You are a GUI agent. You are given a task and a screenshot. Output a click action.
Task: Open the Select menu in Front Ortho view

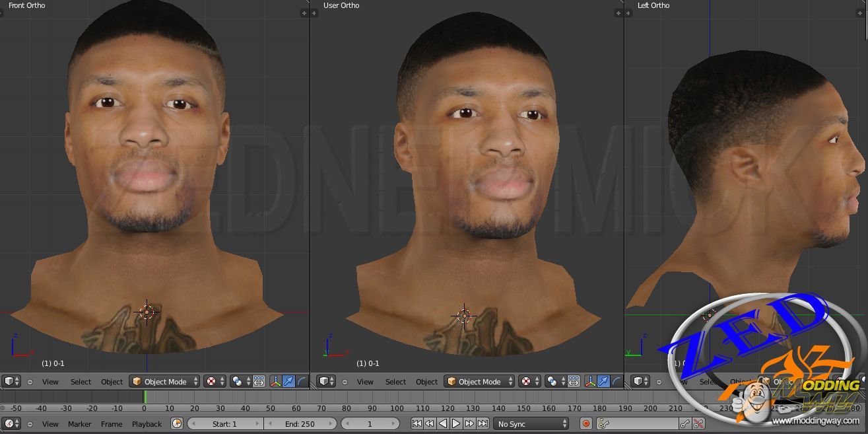[x=81, y=382]
